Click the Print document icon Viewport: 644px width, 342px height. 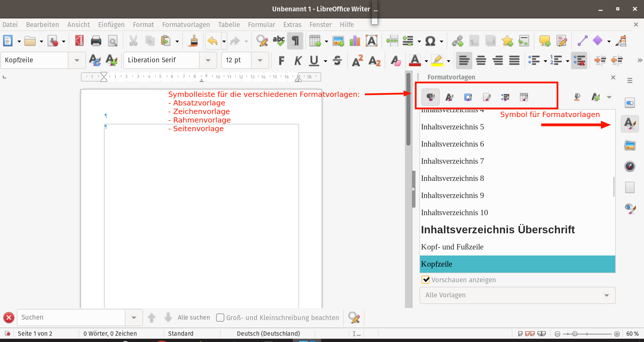pyautogui.click(x=96, y=41)
